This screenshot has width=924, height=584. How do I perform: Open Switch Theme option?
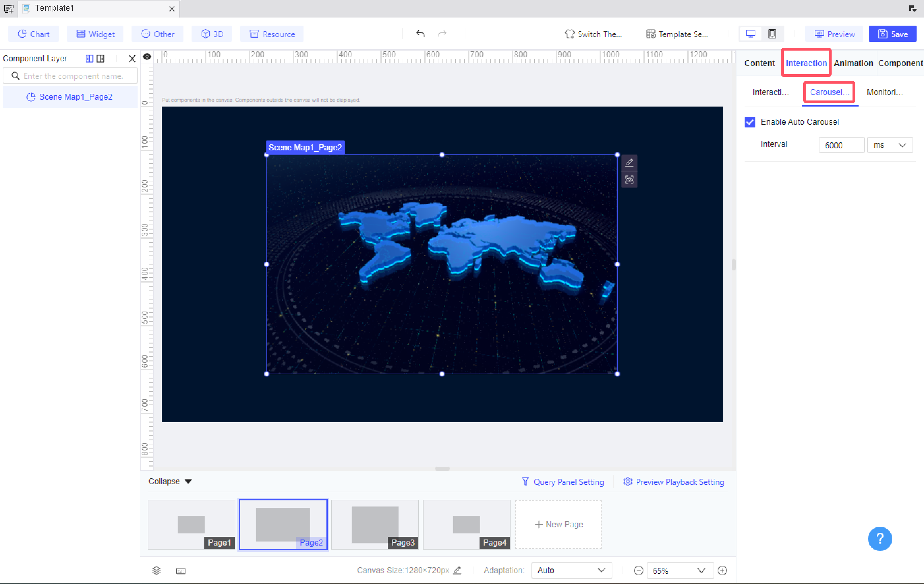click(x=593, y=34)
